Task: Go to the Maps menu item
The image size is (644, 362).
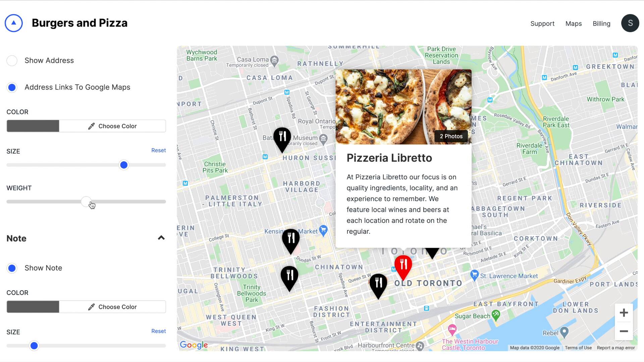Action: (x=574, y=23)
